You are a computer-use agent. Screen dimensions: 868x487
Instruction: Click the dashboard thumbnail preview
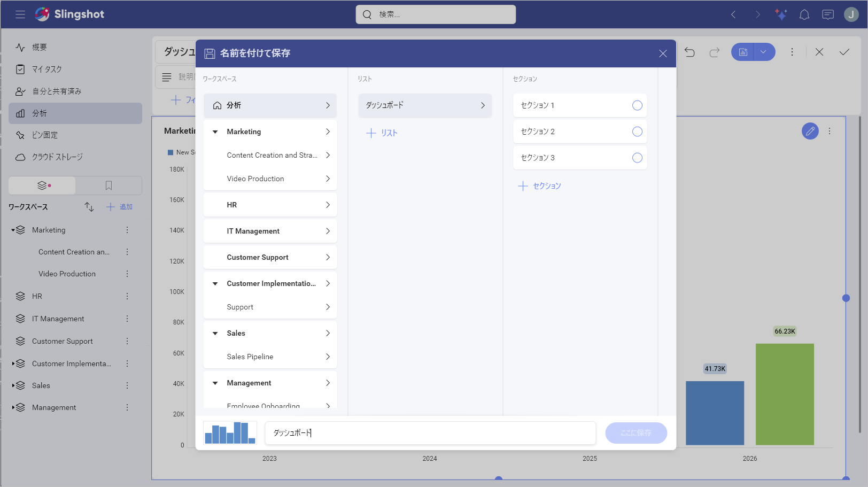click(x=230, y=433)
